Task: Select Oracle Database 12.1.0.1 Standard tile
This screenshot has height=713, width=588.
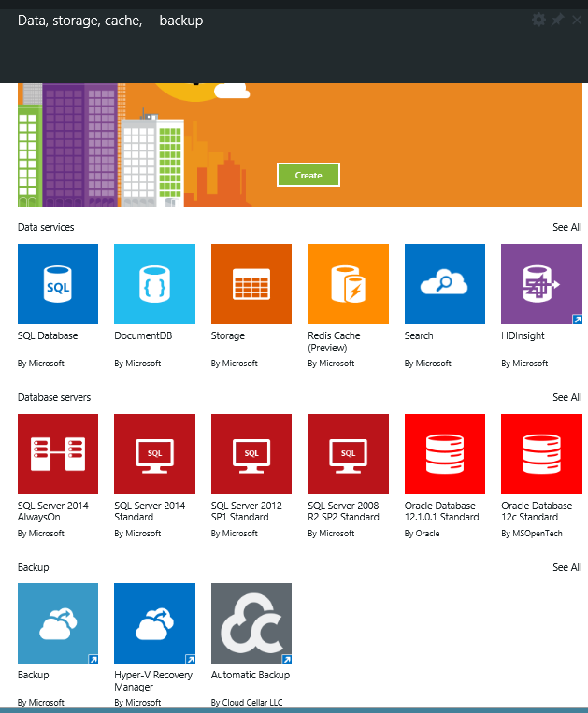Action: [x=445, y=454]
